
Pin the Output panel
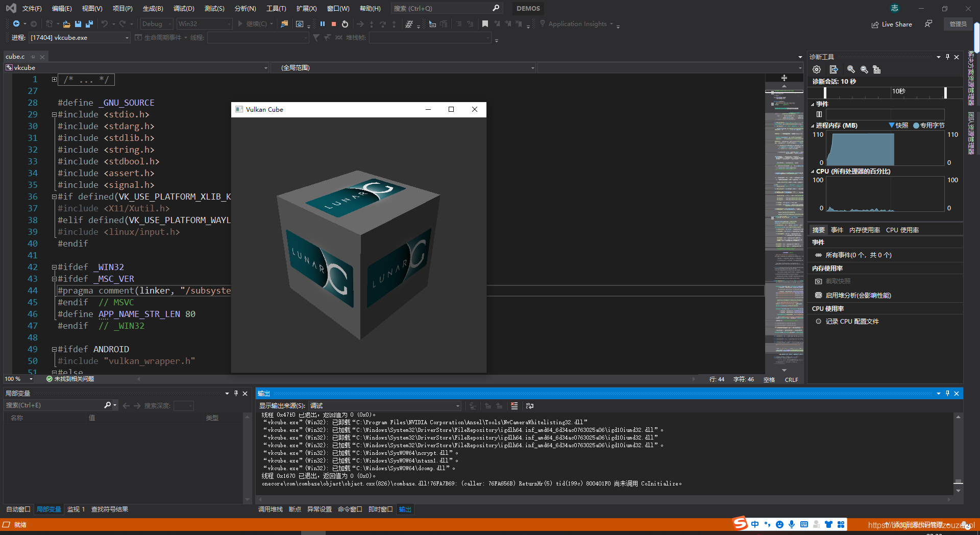pyautogui.click(x=947, y=394)
